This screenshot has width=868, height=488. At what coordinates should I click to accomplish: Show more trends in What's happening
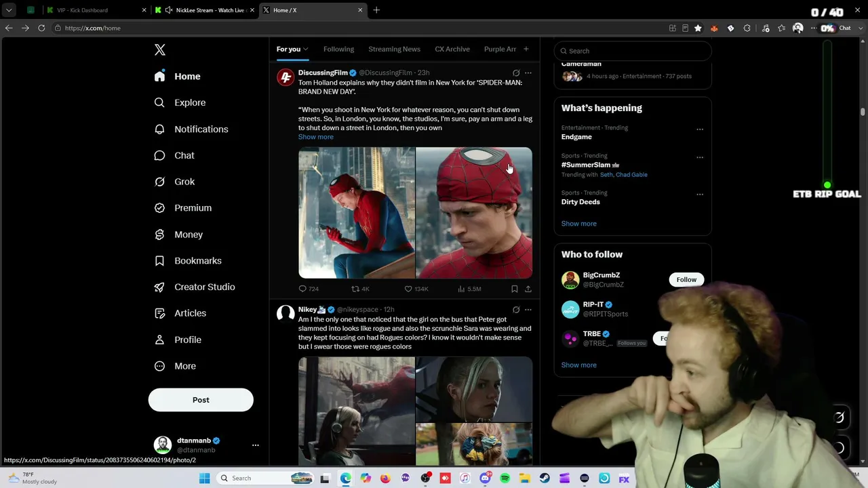coord(579,224)
